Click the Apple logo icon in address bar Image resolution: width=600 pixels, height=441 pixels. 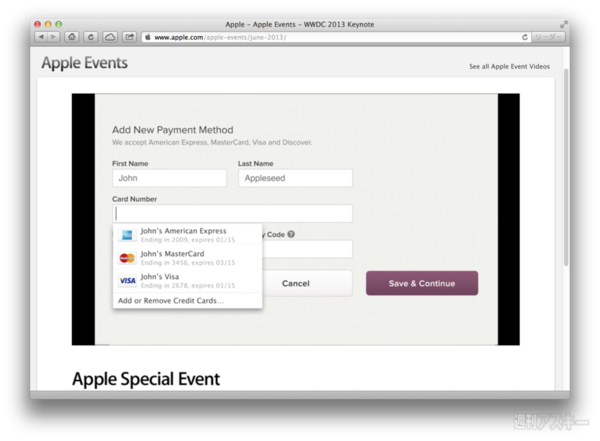pyautogui.click(x=148, y=37)
